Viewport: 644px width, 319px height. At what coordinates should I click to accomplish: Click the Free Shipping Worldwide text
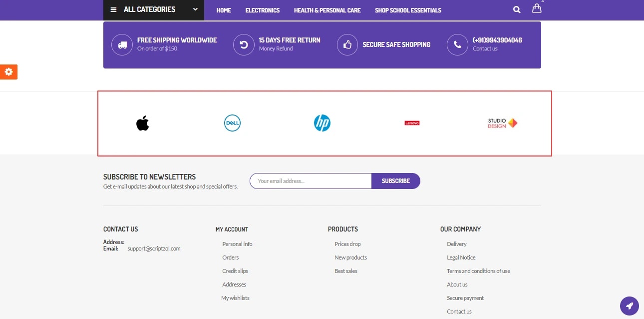point(177,40)
